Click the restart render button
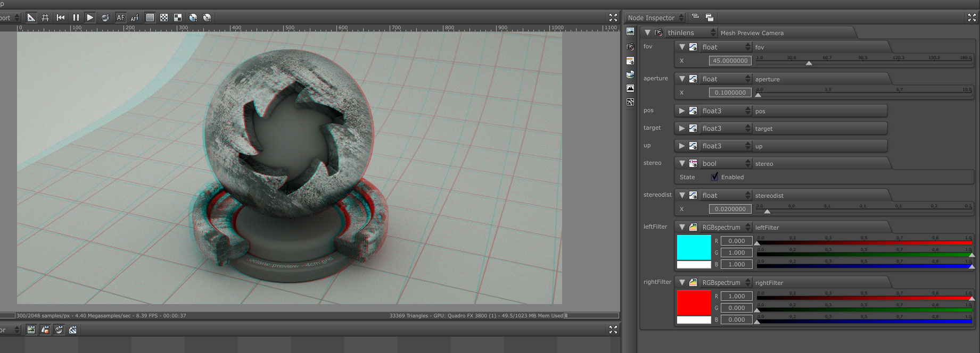 tap(61, 18)
